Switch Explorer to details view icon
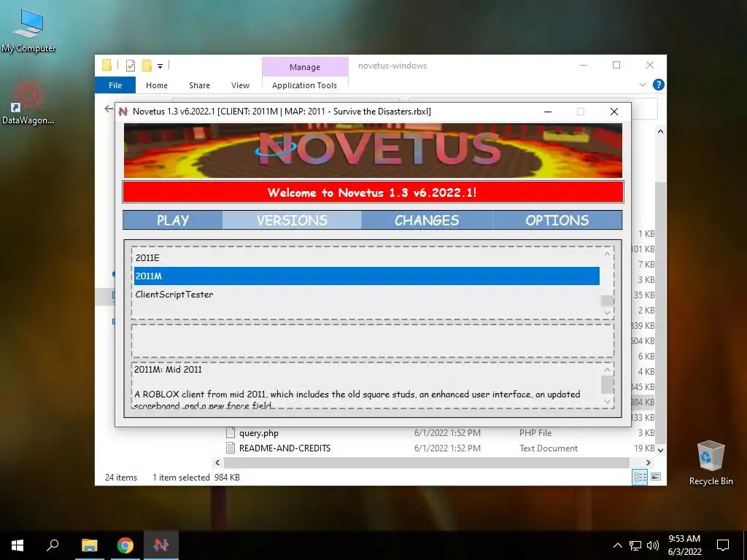 click(640, 477)
